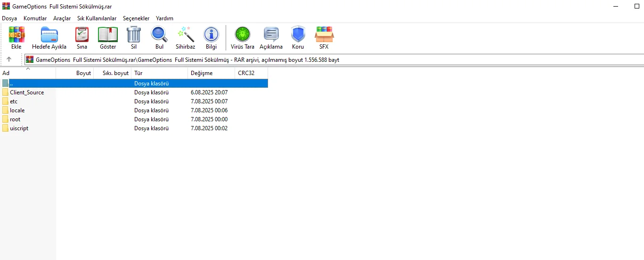Click Dosya klasörü type in uiscript row

152,128
